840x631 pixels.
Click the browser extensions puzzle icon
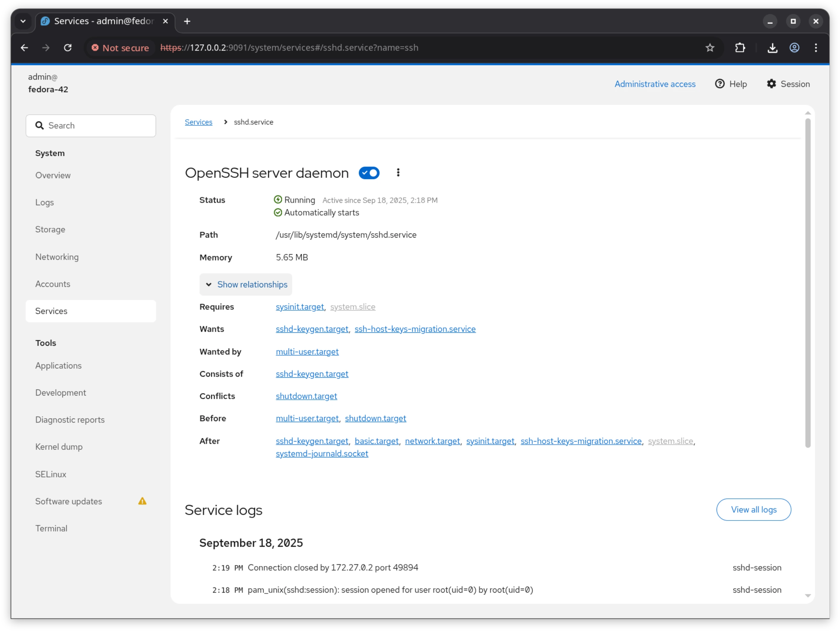pyautogui.click(x=740, y=47)
